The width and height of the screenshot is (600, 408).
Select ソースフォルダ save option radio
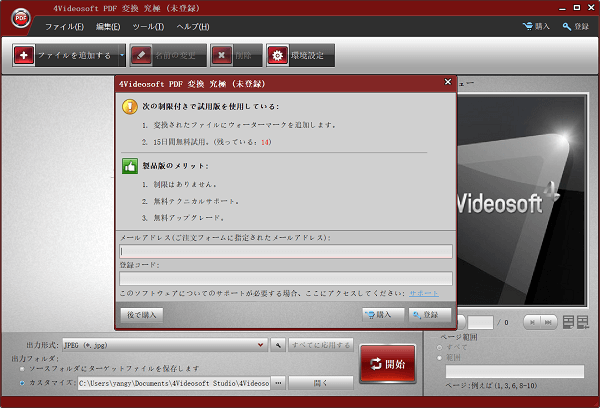click(x=22, y=368)
